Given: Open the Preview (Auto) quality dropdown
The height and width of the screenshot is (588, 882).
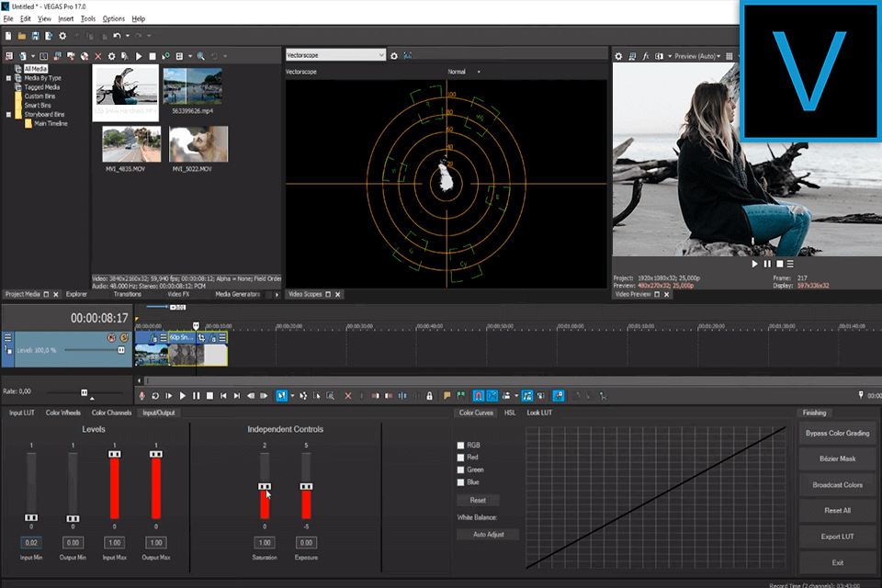Looking at the screenshot, I should (x=697, y=56).
